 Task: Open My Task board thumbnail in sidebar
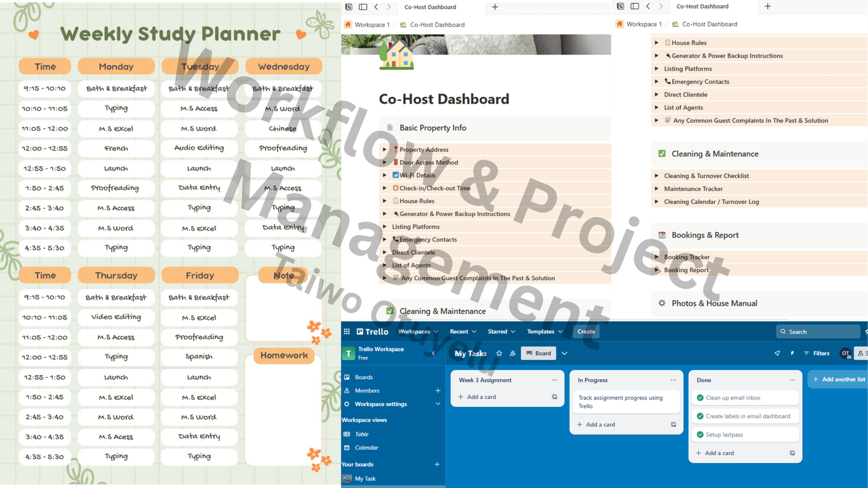(x=347, y=479)
